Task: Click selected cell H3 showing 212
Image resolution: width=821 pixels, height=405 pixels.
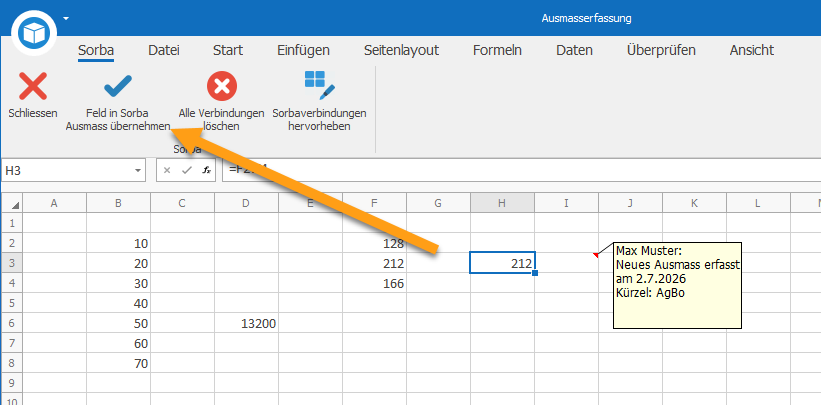Action: coord(502,262)
